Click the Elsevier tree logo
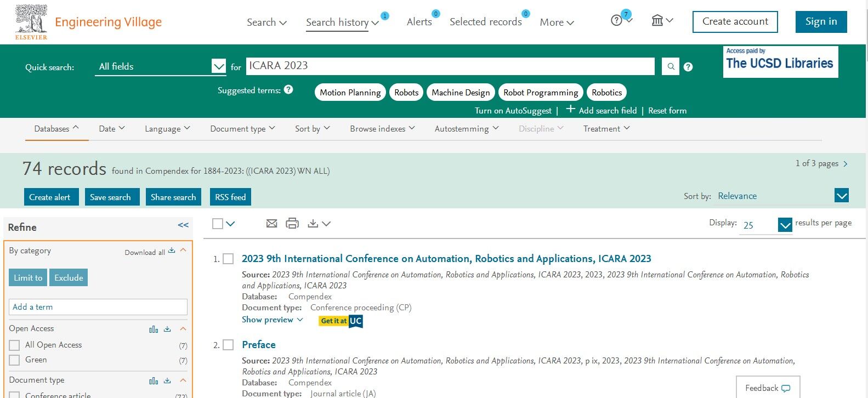 click(x=31, y=22)
